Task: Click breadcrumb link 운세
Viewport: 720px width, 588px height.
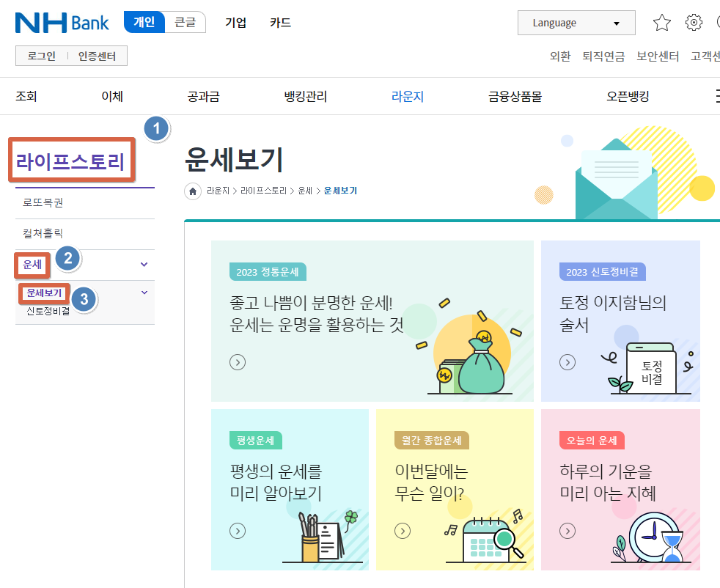Action: [305, 191]
